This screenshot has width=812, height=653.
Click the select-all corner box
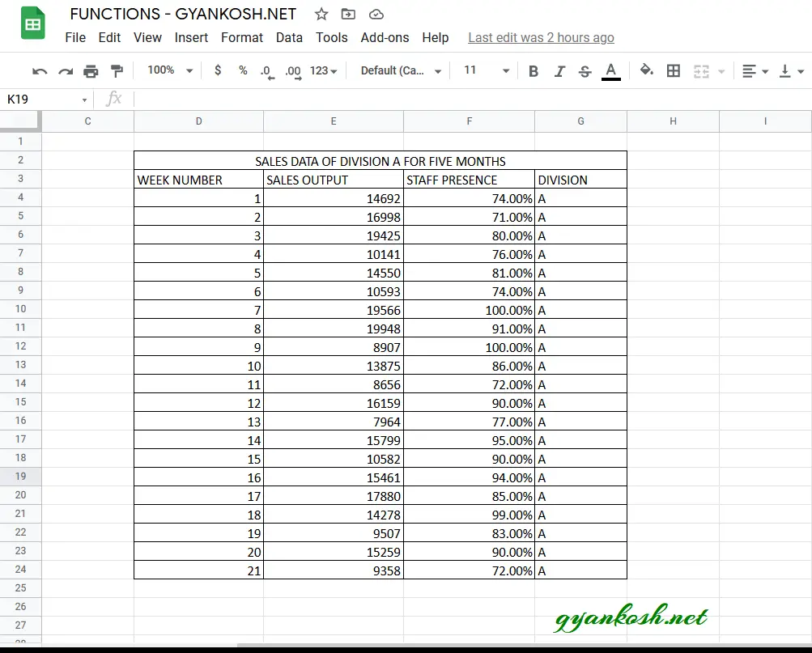[x=20, y=121]
